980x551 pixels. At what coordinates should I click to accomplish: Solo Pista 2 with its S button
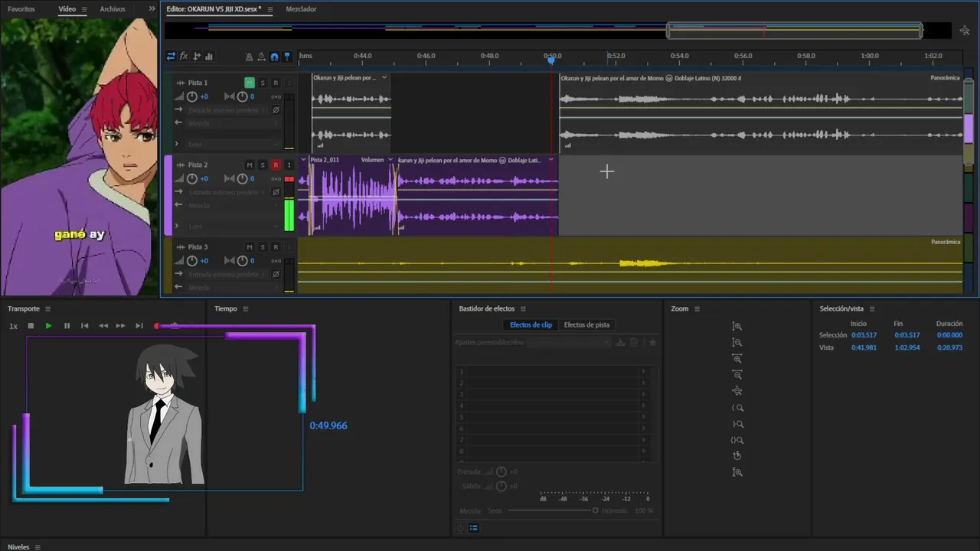263,165
